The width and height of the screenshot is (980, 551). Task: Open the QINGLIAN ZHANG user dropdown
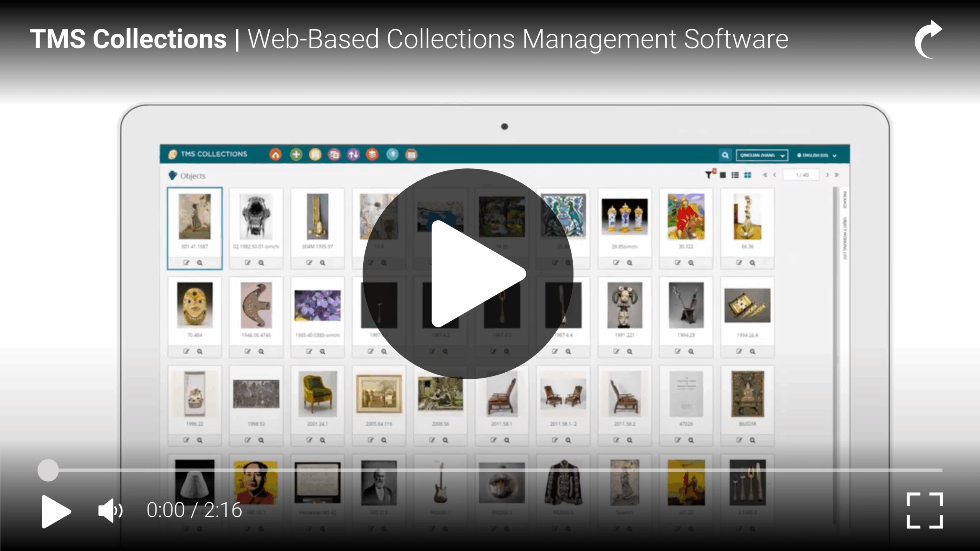(x=762, y=155)
